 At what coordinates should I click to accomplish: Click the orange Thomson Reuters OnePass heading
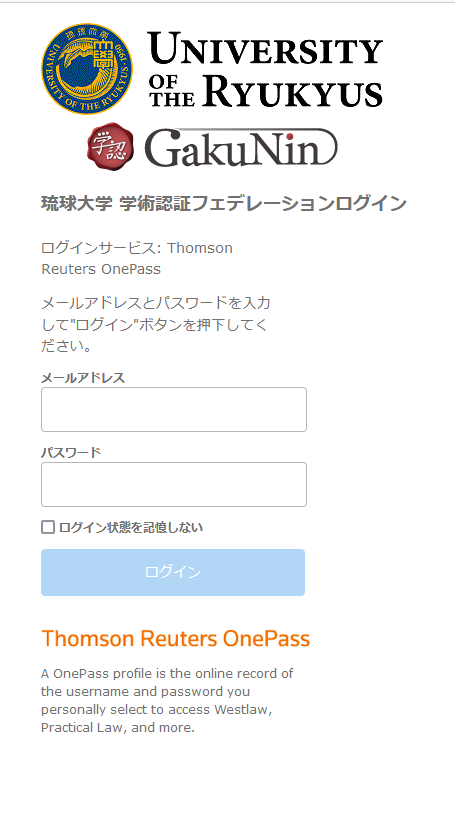pyautogui.click(x=176, y=639)
